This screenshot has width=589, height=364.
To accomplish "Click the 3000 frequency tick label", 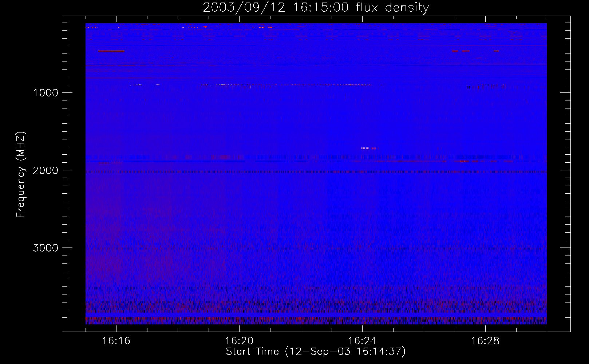I will 46,248.
